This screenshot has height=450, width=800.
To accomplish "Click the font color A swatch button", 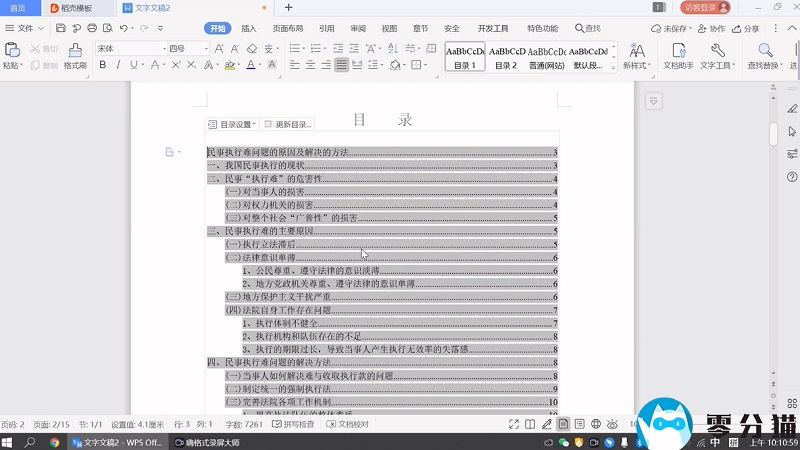I will (271, 65).
